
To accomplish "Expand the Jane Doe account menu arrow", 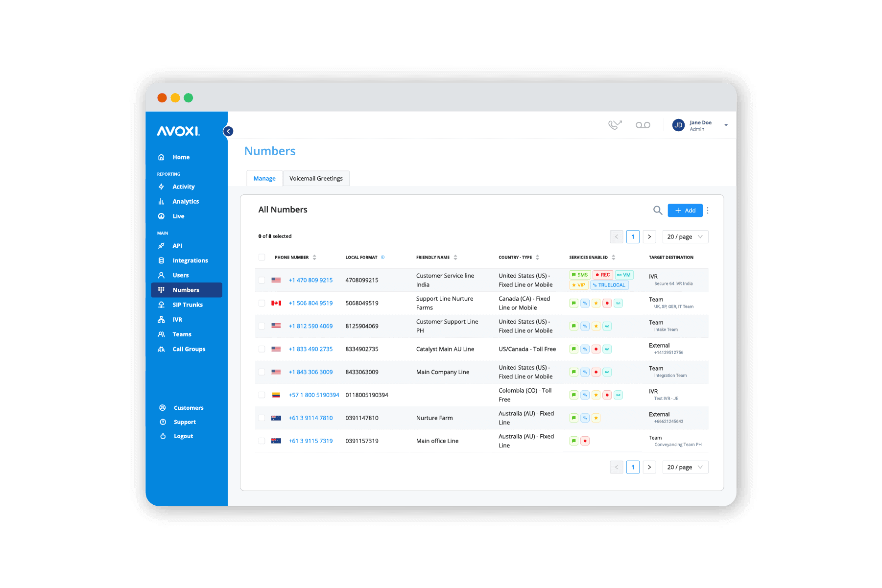I will [726, 125].
